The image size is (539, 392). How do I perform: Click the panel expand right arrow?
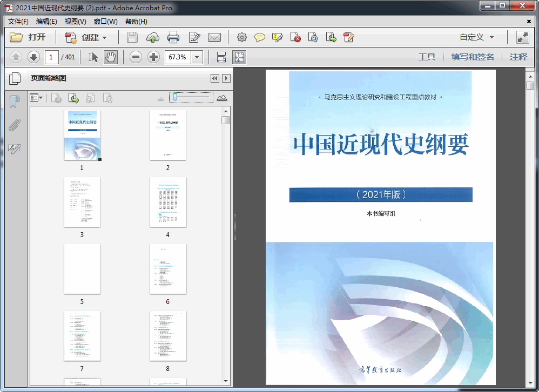click(226, 78)
